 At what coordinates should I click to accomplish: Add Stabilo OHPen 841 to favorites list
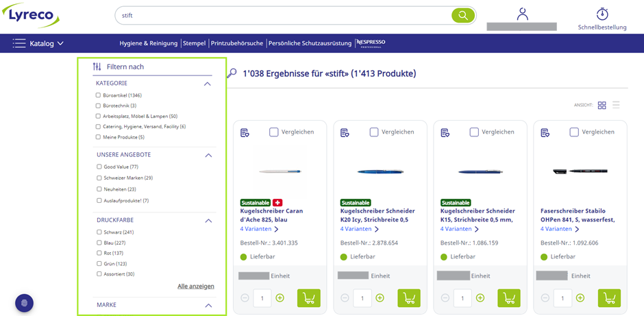click(x=545, y=133)
